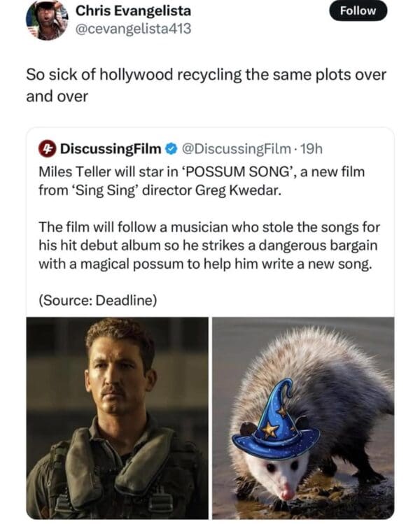Follow Chris Evangelista
Image resolution: width=420 pixels, height=524 pixels.
pyautogui.click(x=358, y=10)
